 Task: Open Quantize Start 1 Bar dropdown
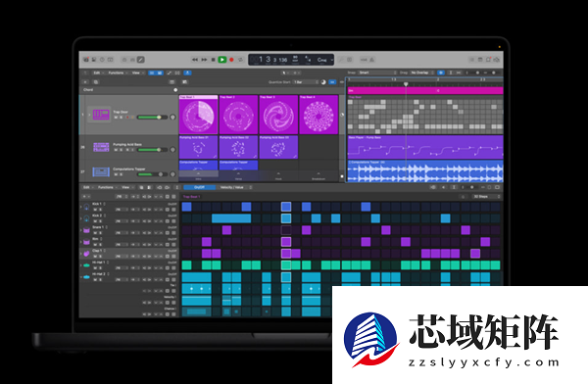[x=306, y=82]
